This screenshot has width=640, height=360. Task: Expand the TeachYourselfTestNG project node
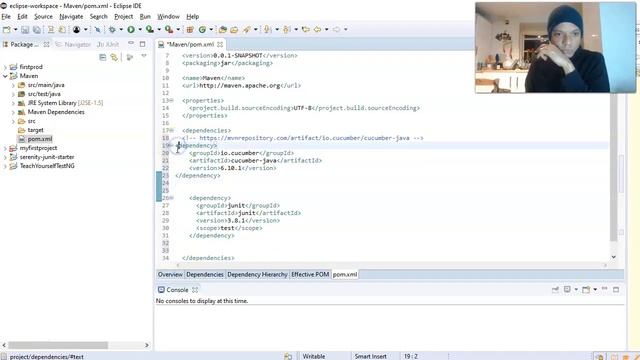tap(5, 166)
